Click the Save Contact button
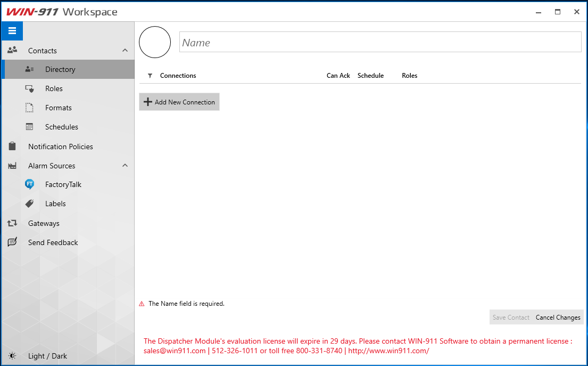588x366 pixels. [511, 317]
